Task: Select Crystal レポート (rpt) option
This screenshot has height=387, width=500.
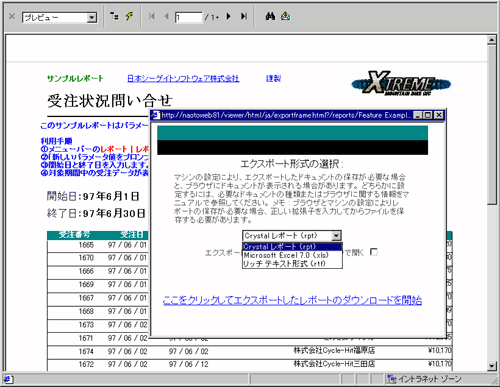Action: pos(292,247)
